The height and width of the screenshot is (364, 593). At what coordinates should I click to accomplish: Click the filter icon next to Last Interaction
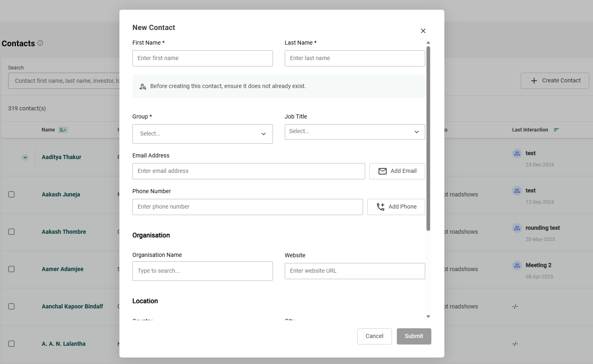click(556, 130)
